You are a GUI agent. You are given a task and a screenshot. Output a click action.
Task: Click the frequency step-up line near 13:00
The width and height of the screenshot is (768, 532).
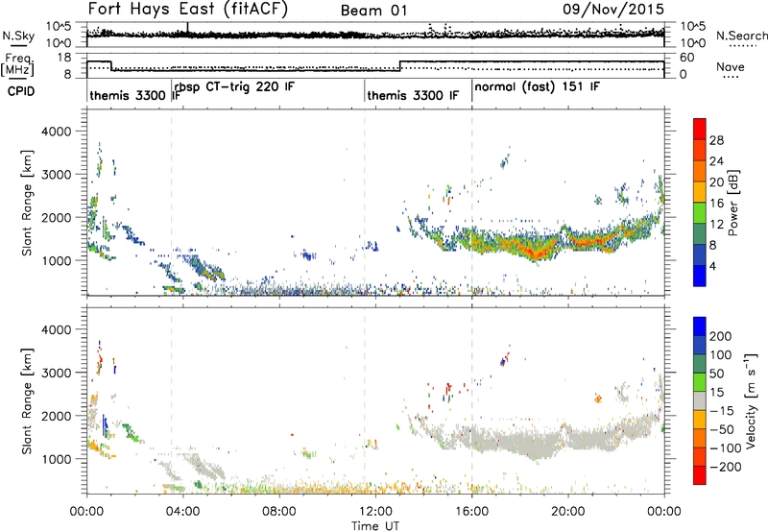[400, 65]
